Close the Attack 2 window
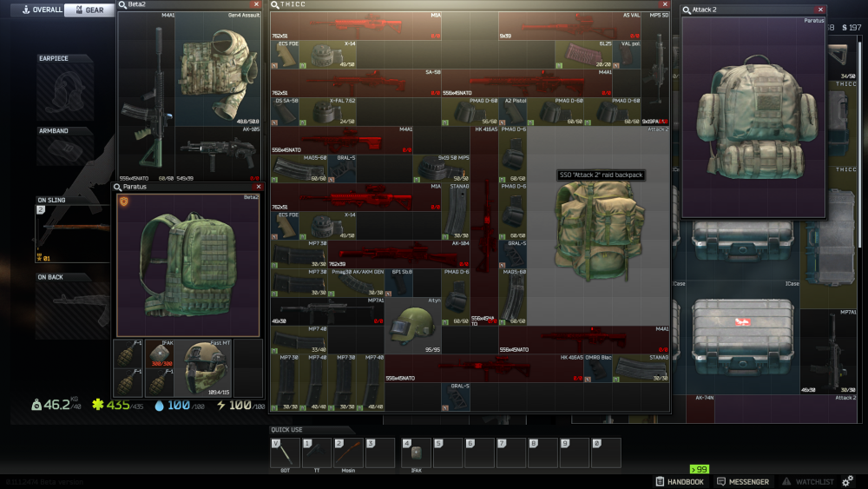The image size is (868, 489). point(820,10)
